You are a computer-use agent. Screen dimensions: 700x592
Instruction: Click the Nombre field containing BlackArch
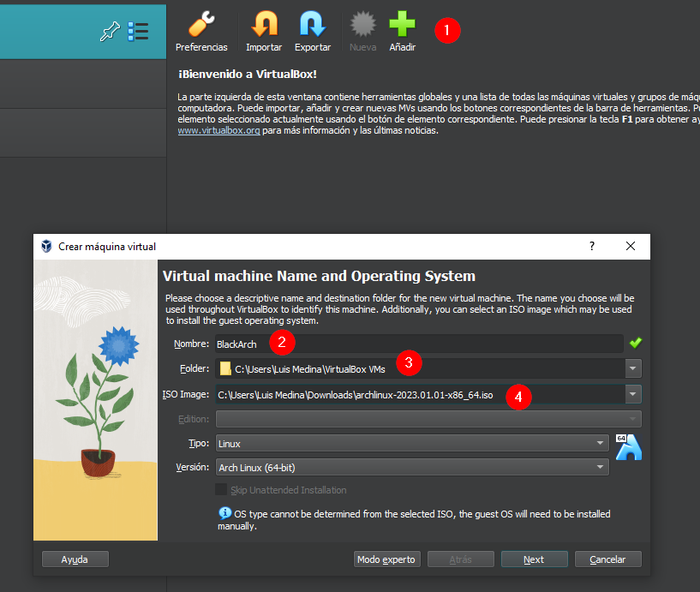coord(418,344)
